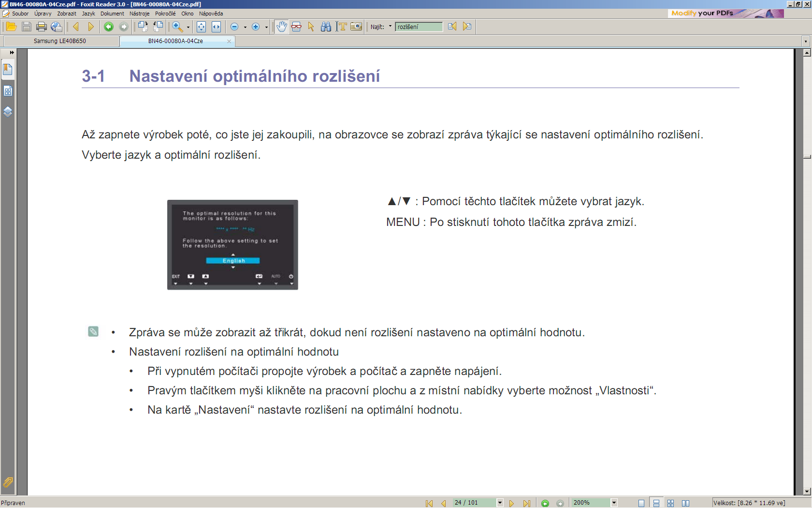Jump to last page in status bar
Viewport: 812px width, 508px height.
point(526,503)
